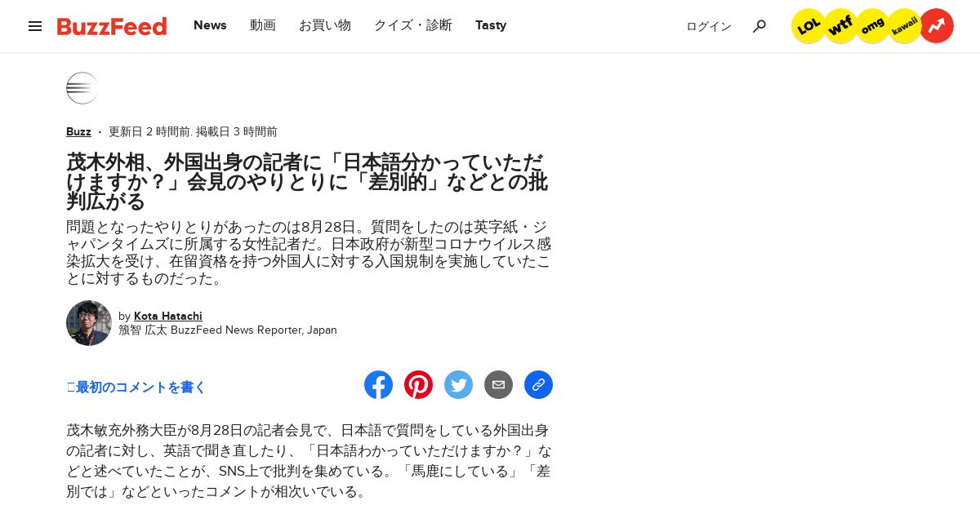Click the article headline 茂木外相

point(307,181)
